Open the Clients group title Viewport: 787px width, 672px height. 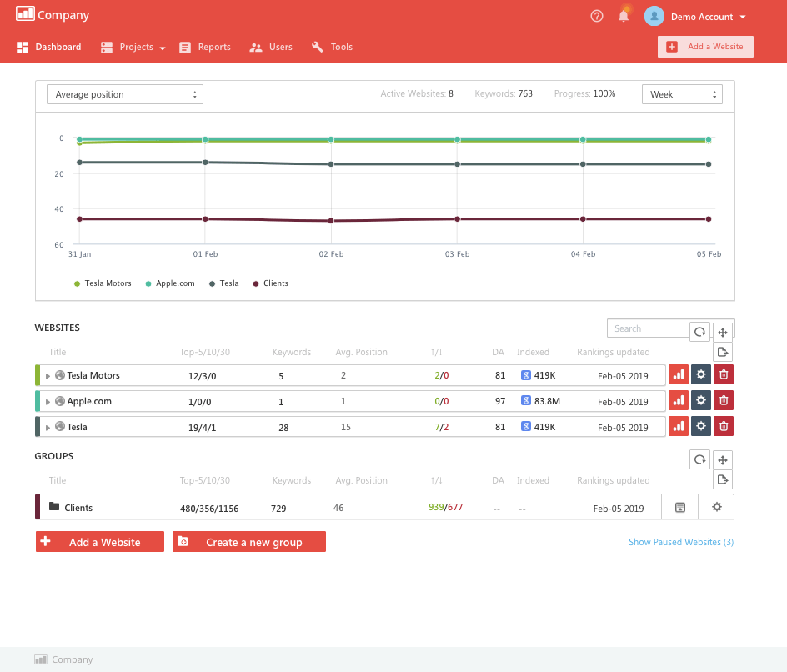[78, 508]
